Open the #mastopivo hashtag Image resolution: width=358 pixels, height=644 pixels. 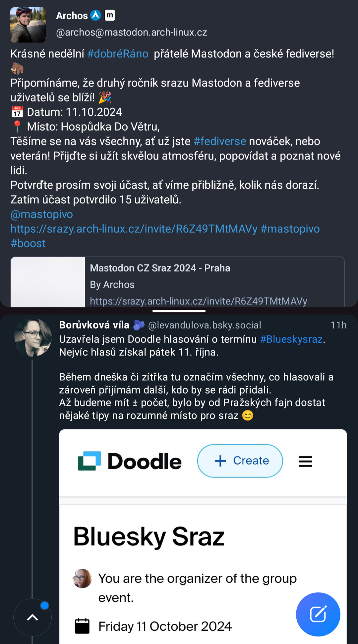(290, 229)
